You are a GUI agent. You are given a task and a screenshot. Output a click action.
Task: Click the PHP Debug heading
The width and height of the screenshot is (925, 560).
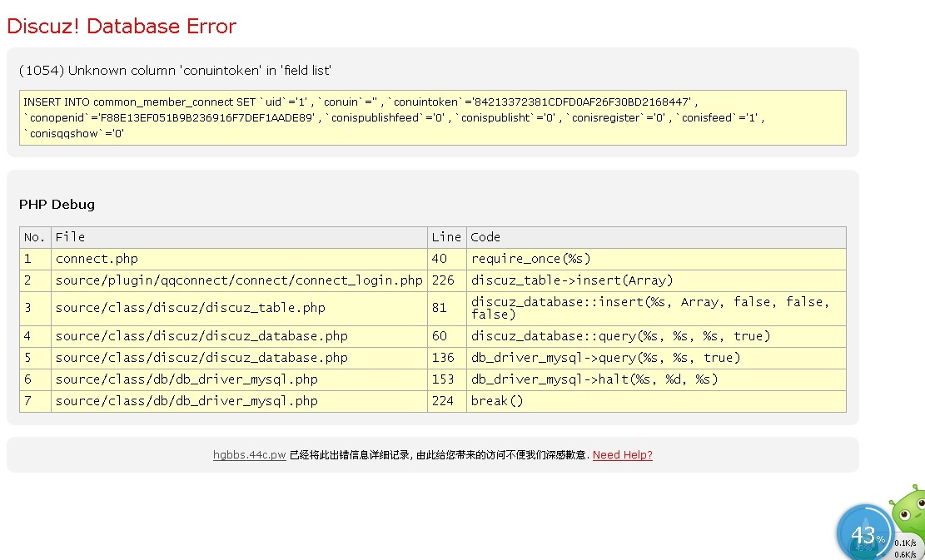(x=57, y=204)
